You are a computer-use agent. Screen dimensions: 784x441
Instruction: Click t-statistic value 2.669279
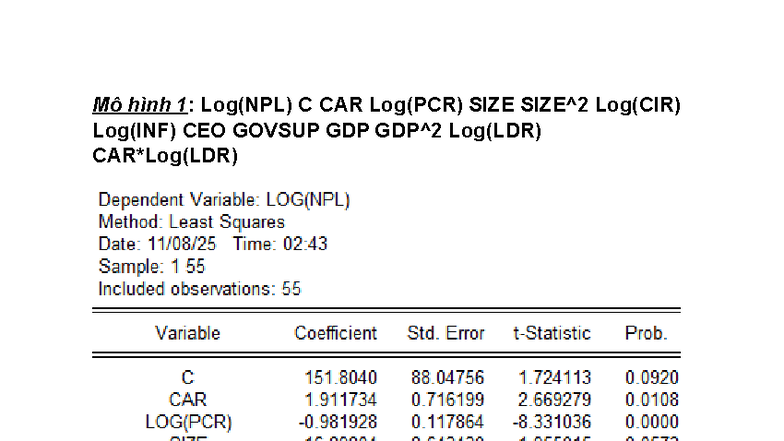[555, 400]
